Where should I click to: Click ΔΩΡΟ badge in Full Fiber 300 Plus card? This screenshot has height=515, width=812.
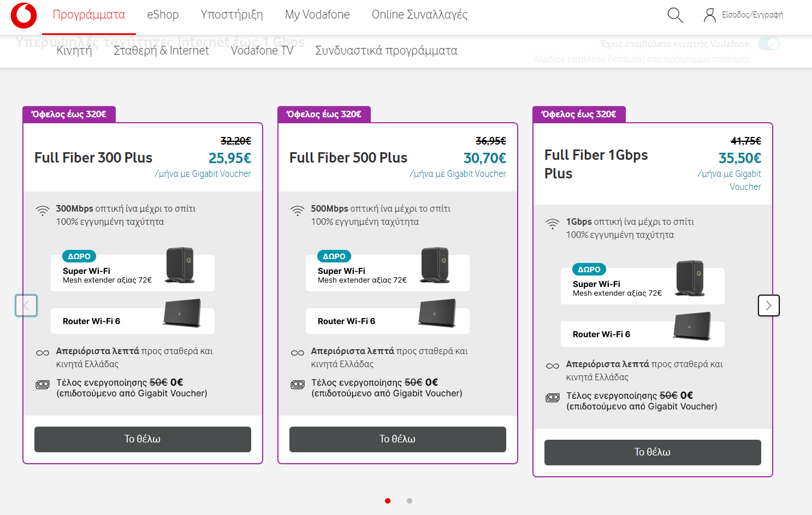(79, 256)
